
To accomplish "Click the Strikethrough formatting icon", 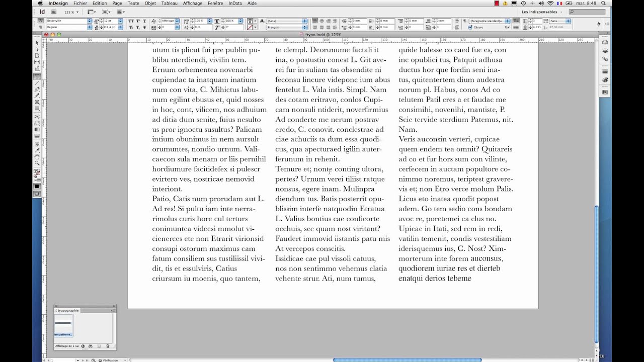I will (x=144, y=27).
